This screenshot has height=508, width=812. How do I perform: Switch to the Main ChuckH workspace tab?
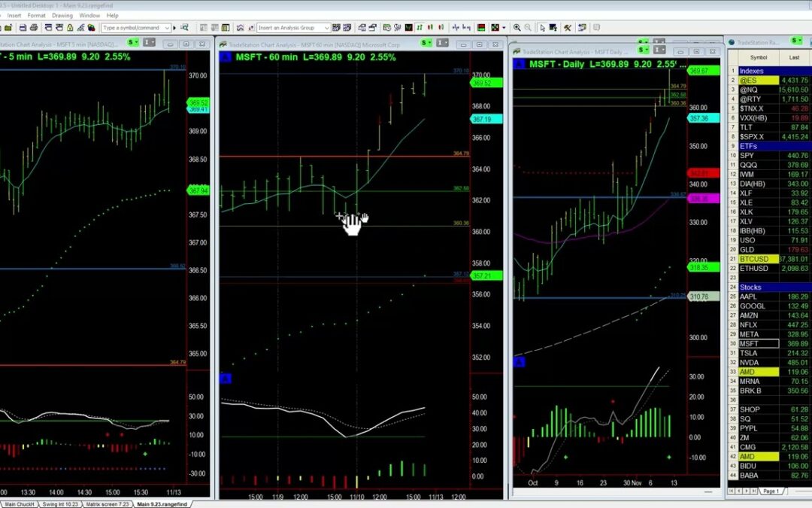point(20,503)
